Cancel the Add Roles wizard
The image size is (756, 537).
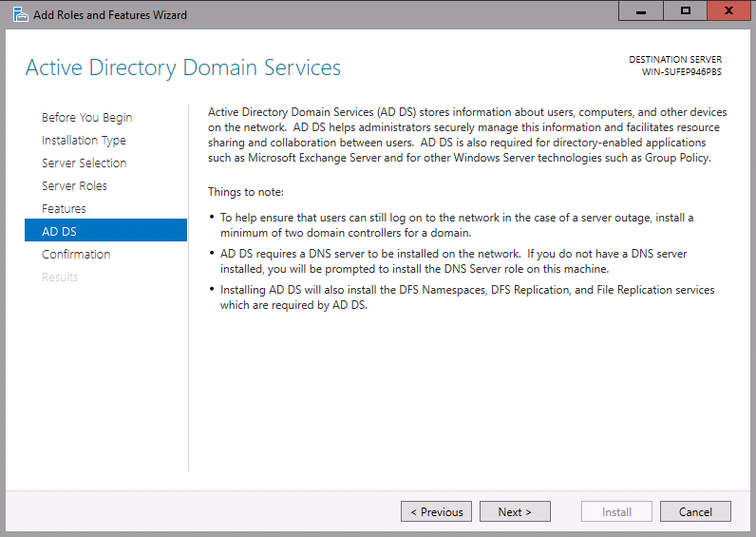point(695,511)
